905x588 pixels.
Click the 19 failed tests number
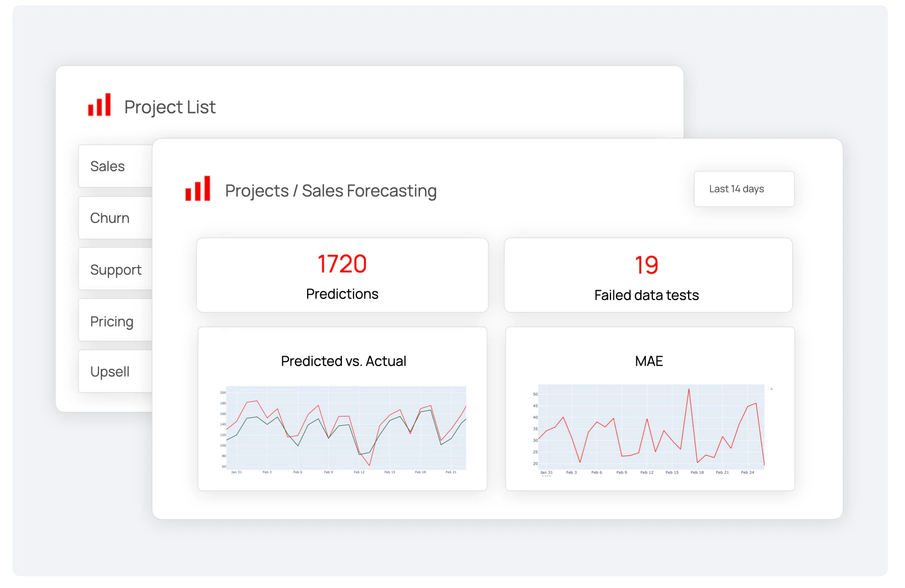click(x=647, y=265)
